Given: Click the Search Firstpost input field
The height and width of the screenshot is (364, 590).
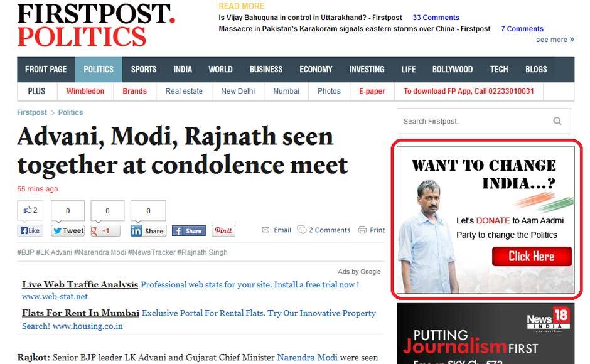Looking at the screenshot, I should click(x=475, y=121).
